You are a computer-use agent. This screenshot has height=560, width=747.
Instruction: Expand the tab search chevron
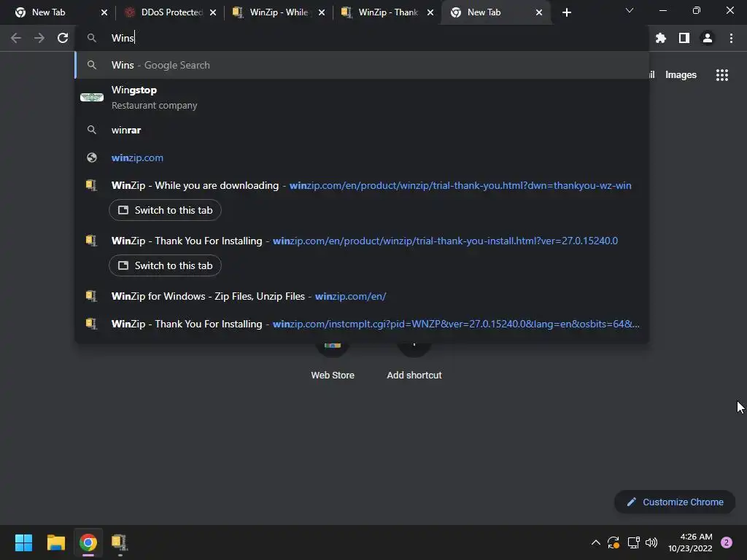(630, 10)
